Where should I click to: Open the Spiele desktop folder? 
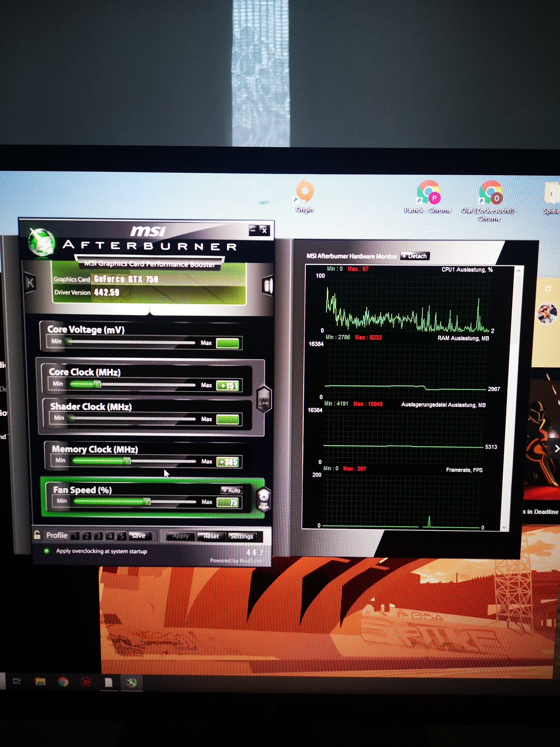(551, 199)
